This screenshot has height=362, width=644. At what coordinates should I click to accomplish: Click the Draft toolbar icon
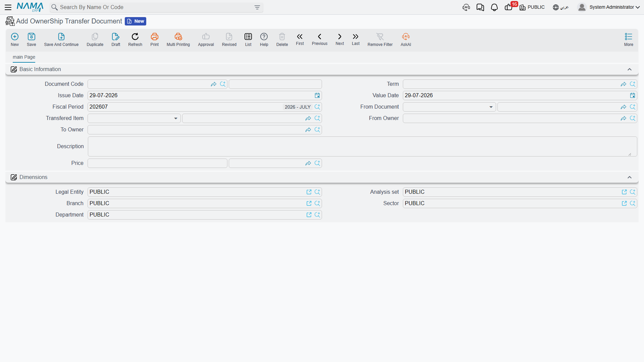click(x=116, y=40)
